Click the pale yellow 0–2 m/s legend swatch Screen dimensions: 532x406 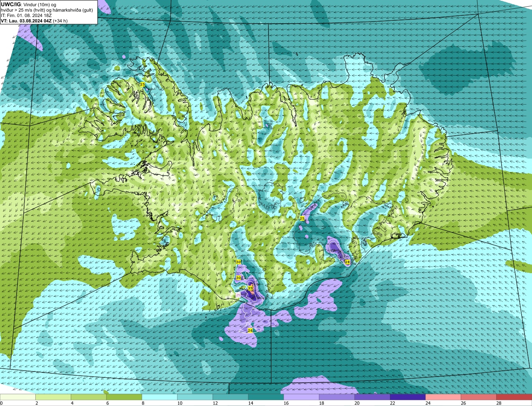[18, 397]
